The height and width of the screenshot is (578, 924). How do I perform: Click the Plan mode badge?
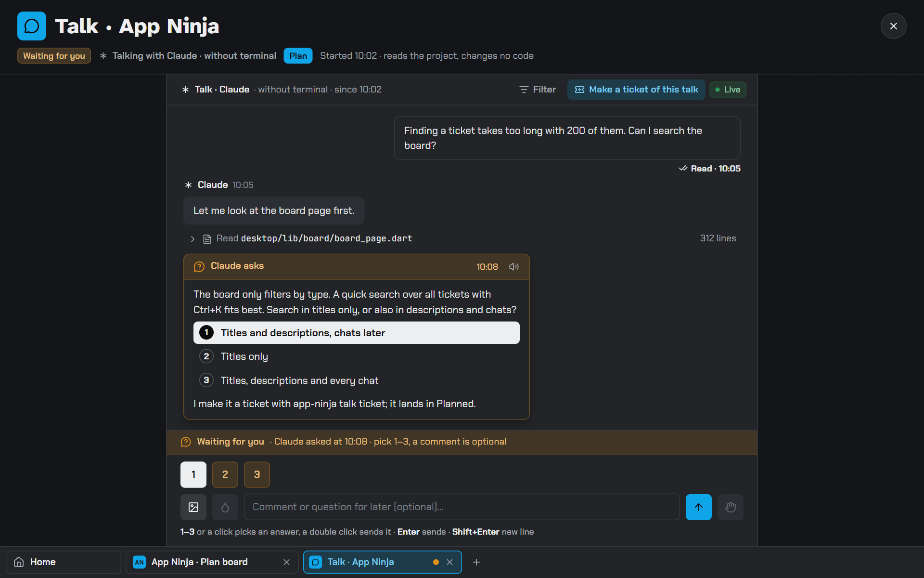click(x=298, y=56)
